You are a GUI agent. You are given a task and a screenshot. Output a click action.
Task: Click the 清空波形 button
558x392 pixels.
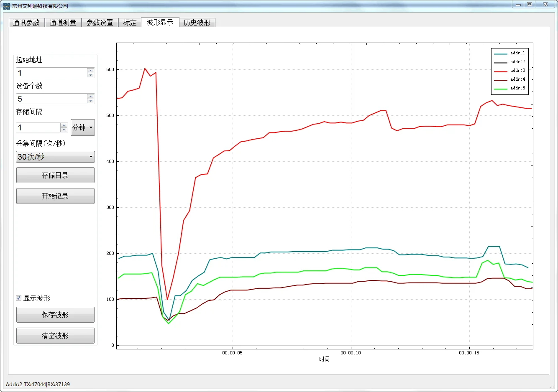(55, 336)
